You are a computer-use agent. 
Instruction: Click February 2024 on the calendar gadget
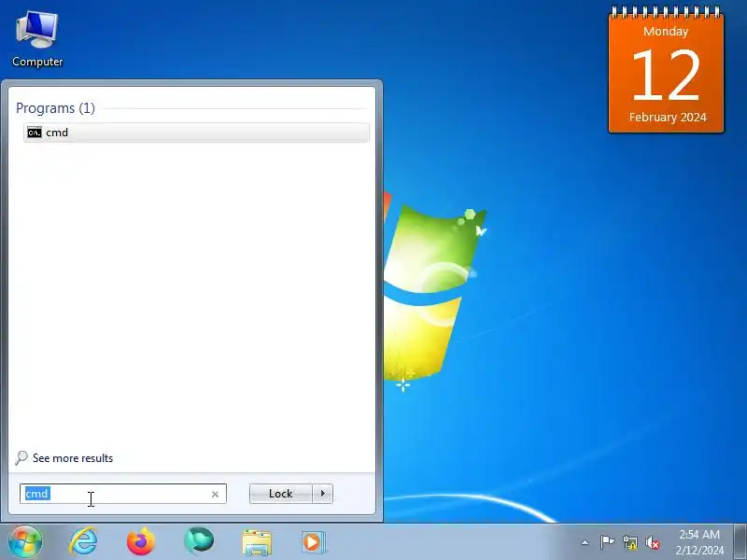coord(668,118)
